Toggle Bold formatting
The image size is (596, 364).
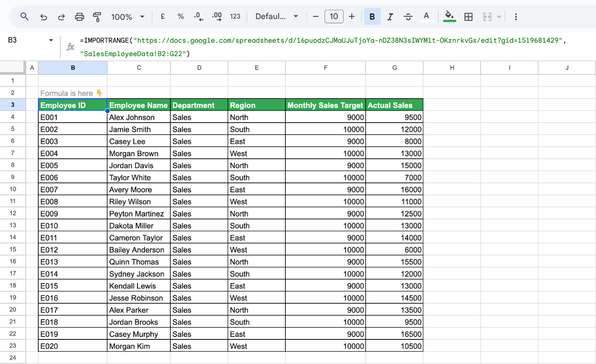coord(372,17)
